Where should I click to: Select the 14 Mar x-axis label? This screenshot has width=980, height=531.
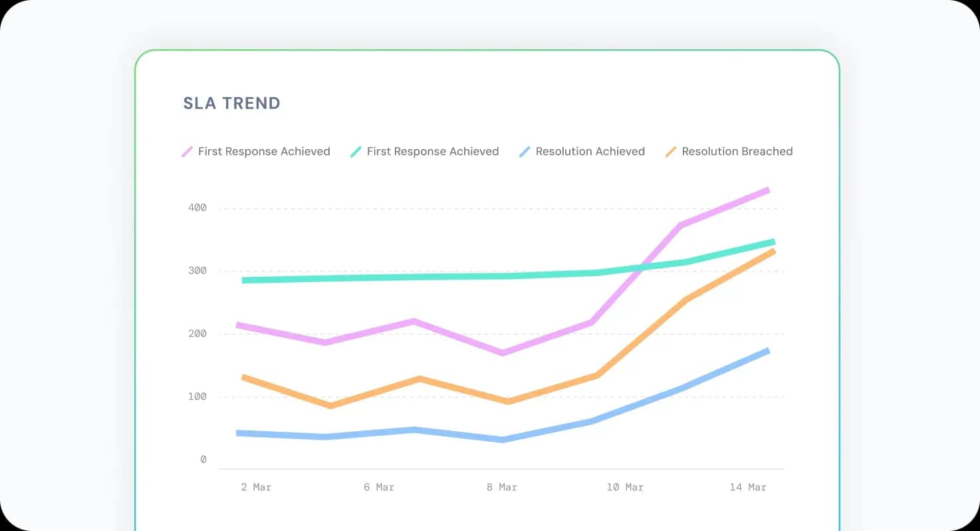point(748,487)
